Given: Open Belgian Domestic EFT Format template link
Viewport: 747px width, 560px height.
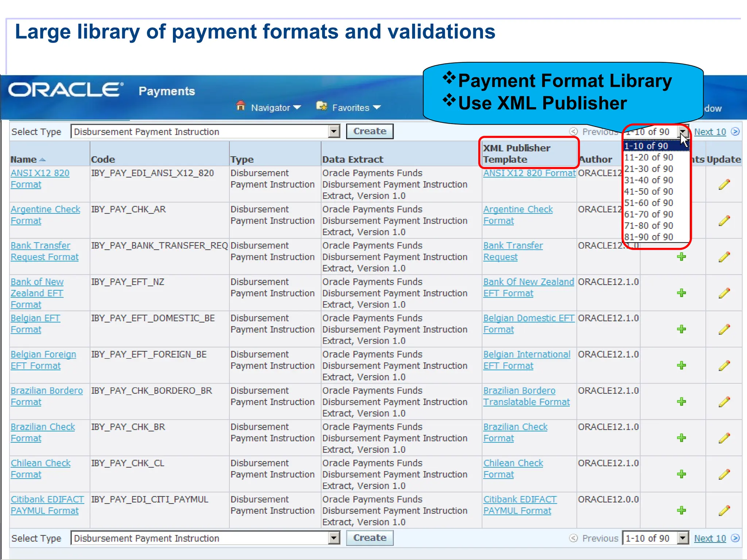Looking at the screenshot, I should (x=529, y=323).
